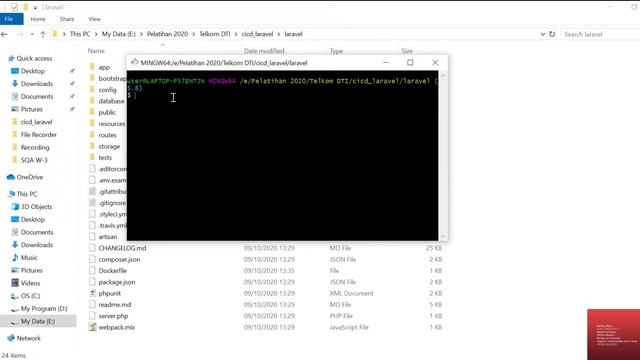Select the phpunit XML file
The width and height of the screenshot is (640, 360).
[109, 293]
